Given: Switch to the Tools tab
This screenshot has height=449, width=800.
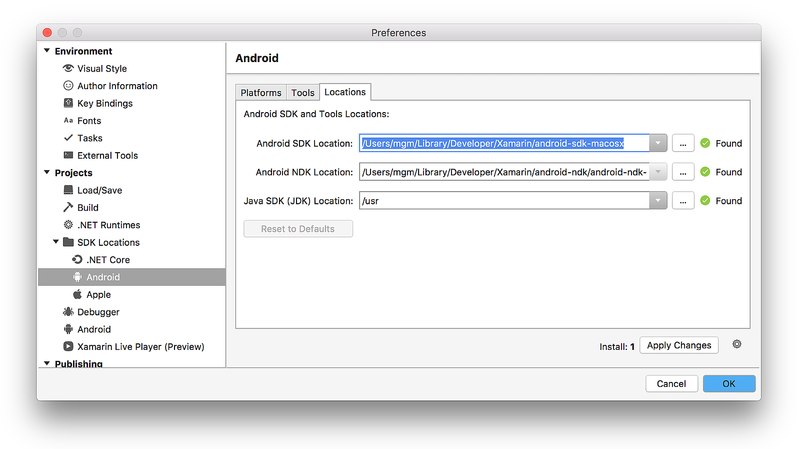Looking at the screenshot, I should [x=303, y=92].
